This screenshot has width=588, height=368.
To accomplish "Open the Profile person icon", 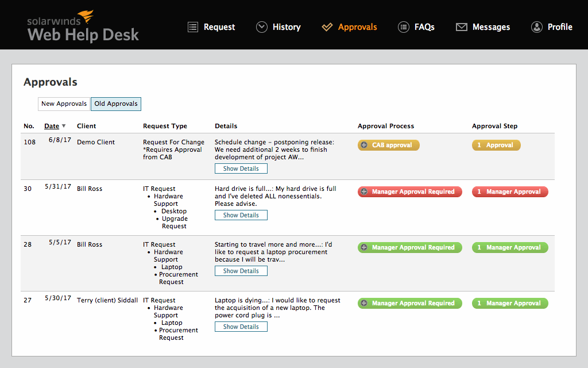I will (x=536, y=26).
